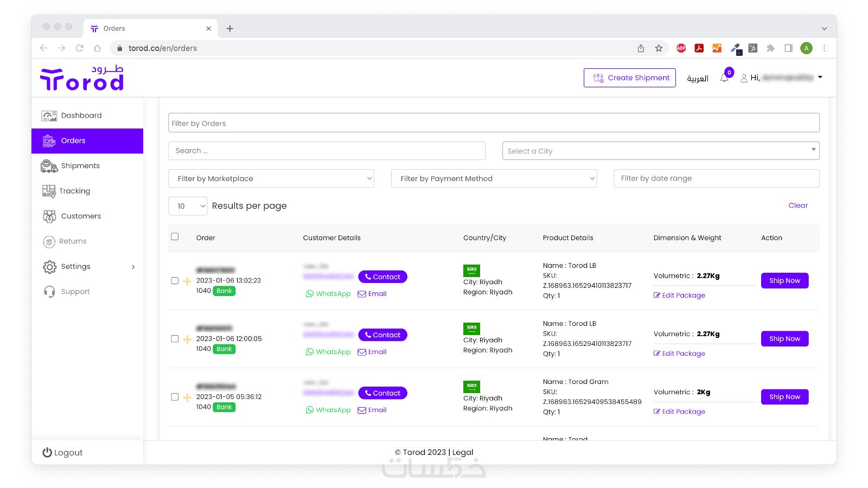Viewport: 868px width, 488px height.
Task: Click the Logout power icon
Action: pos(47,453)
